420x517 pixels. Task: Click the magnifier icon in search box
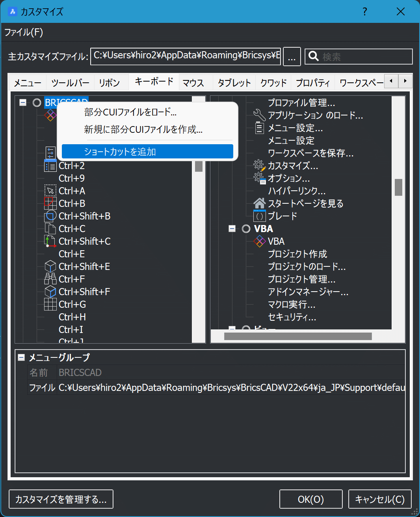314,56
